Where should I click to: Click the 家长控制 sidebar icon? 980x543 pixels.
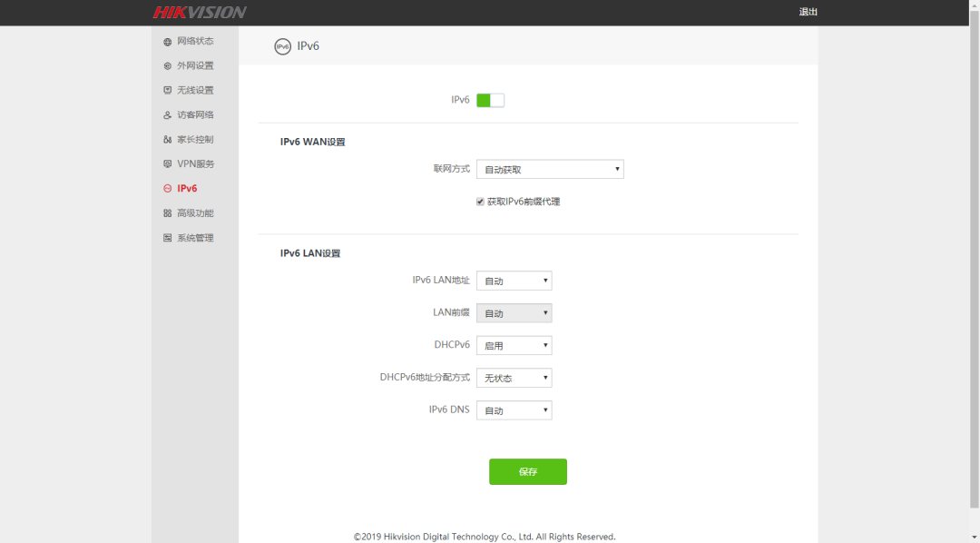[167, 140]
